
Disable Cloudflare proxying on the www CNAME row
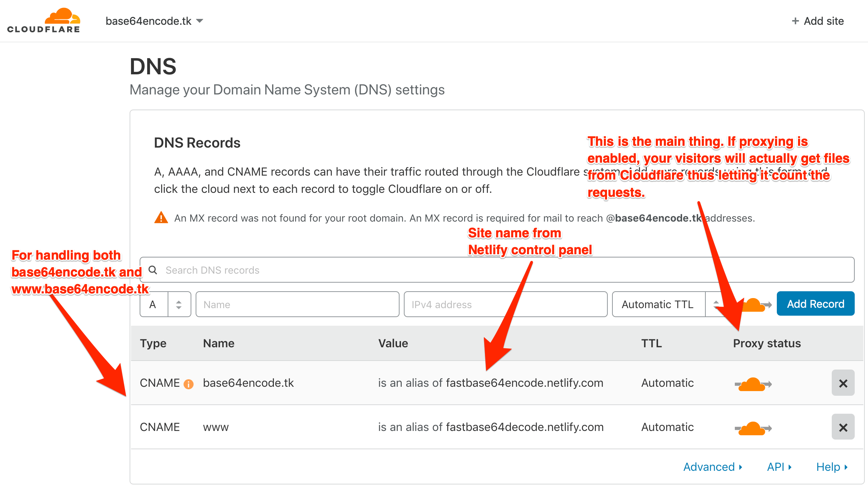752,427
